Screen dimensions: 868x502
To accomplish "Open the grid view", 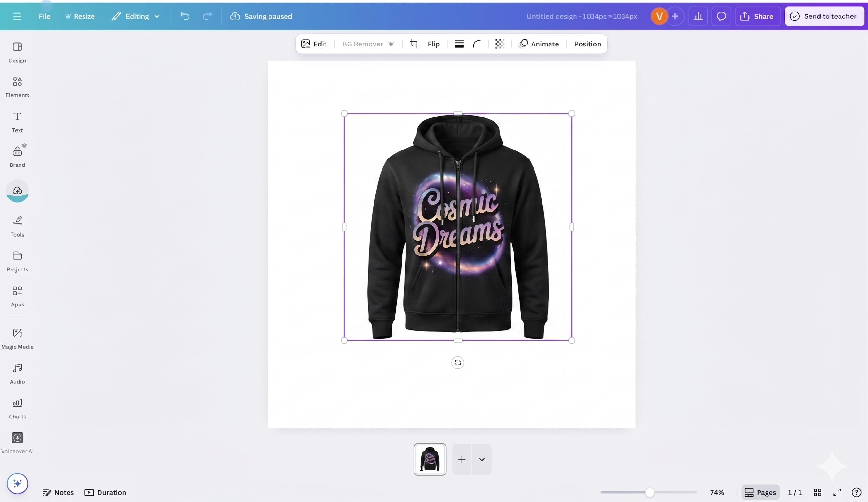I will [x=817, y=492].
